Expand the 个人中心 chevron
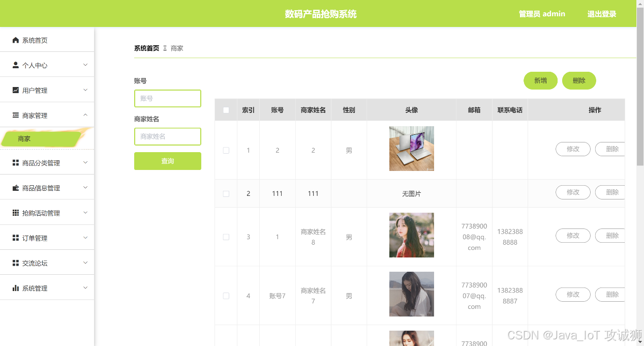 coord(85,65)
